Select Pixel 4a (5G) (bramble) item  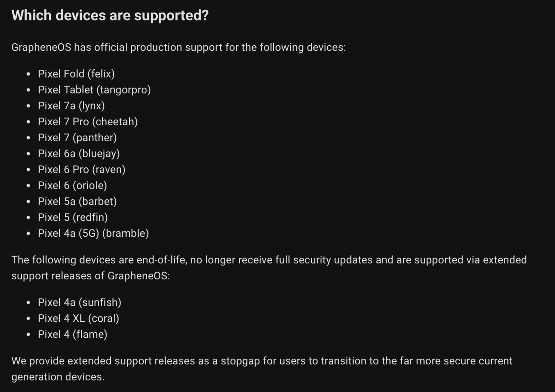click(x=93, y=234)
